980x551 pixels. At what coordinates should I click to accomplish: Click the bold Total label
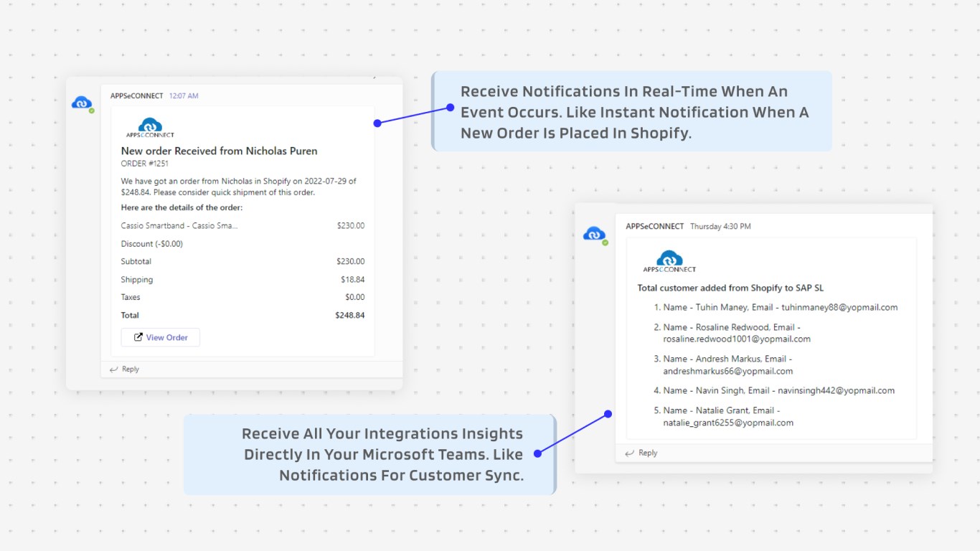pos(130,315)
